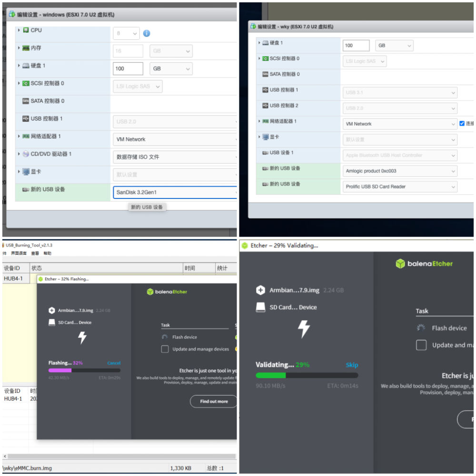This screenshot has width=476, height=476.
Task: Tick the Update and ma… checkbox in the Validating Etcher window
Action: (421, 345)
